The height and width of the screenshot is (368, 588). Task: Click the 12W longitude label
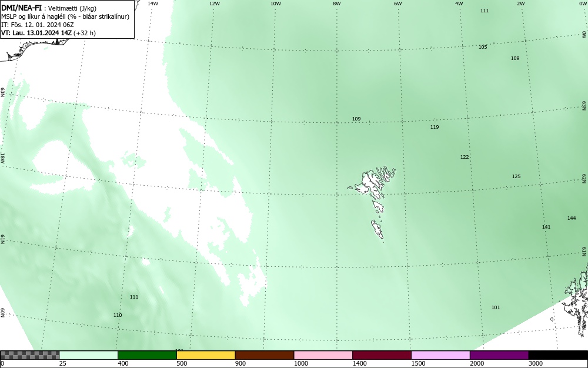(x=214, y=4)
